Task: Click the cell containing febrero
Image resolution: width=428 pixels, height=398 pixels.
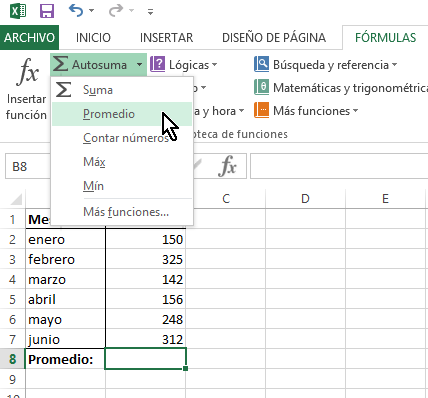Action: 65,259
